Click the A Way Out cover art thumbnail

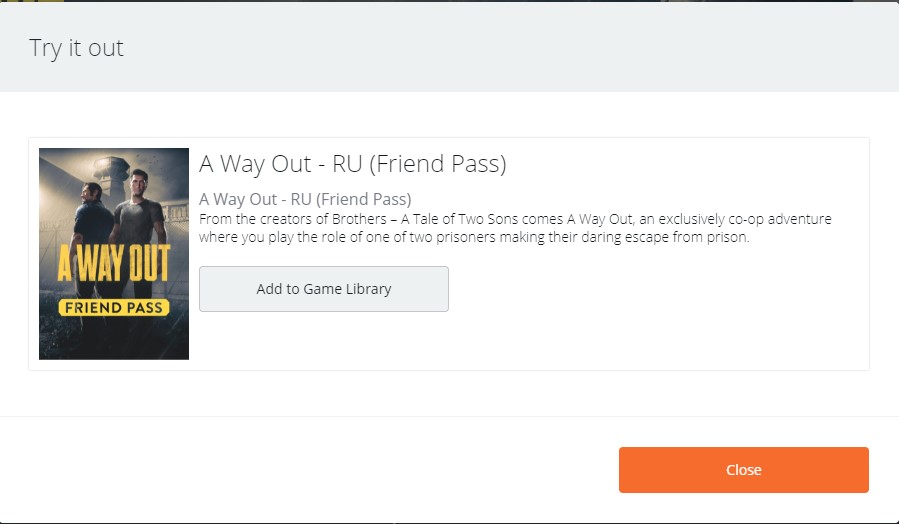click(x=114, y=254)
